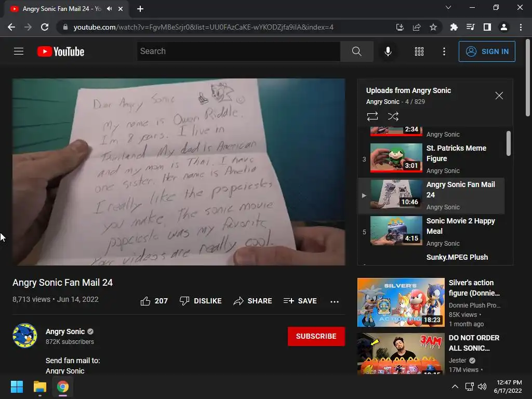The image size is (532, 399).
Task: Click the page vertical scrollbar thumb
Action: click(528, 78)
